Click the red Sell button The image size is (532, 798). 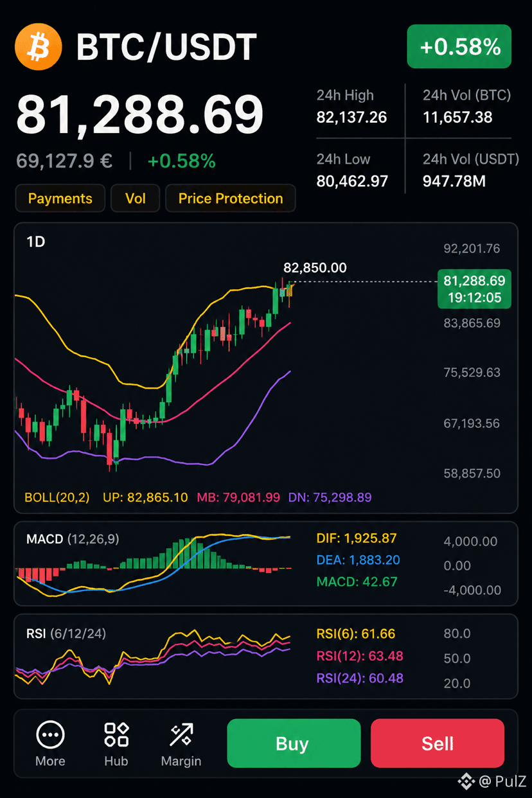(438, 743)
